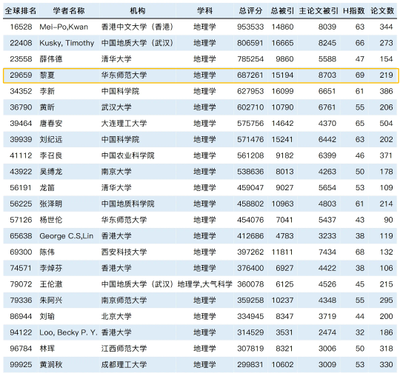This screenshot has width=400, height=376.
Task: Click institution 江西师范大学
Action: pos(124,348)
